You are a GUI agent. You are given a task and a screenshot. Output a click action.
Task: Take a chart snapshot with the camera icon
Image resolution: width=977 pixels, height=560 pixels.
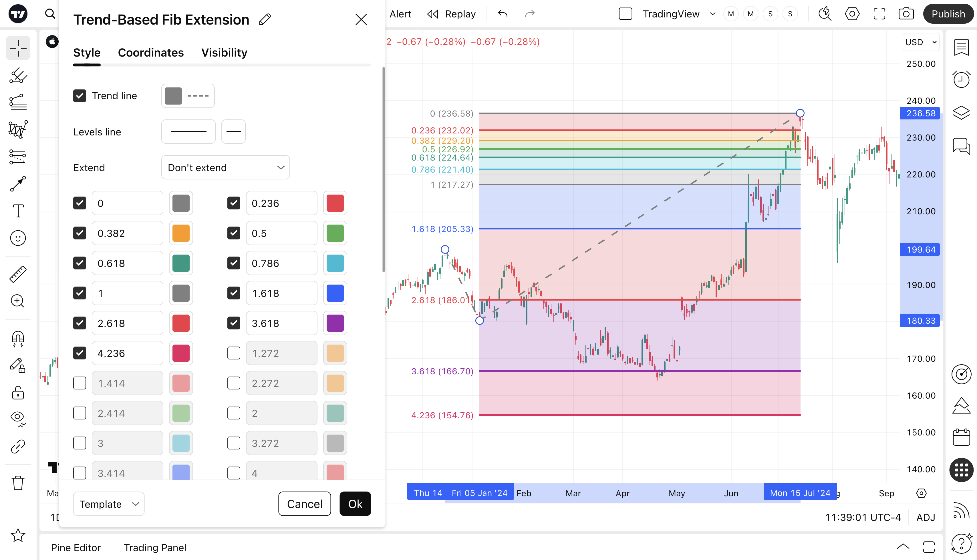tap(906, 14)
